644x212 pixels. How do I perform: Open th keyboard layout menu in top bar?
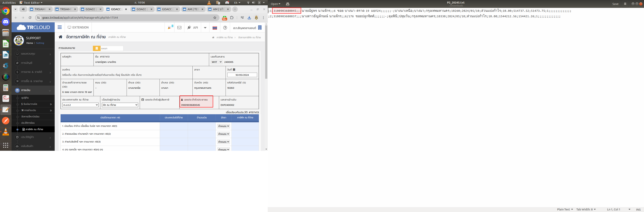tap(237, 3)
